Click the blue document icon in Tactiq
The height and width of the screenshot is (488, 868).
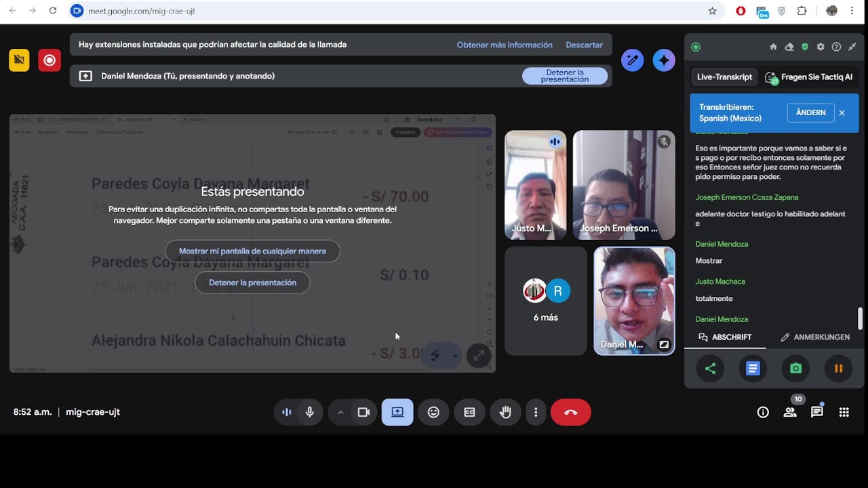click(x=753, y=369)
